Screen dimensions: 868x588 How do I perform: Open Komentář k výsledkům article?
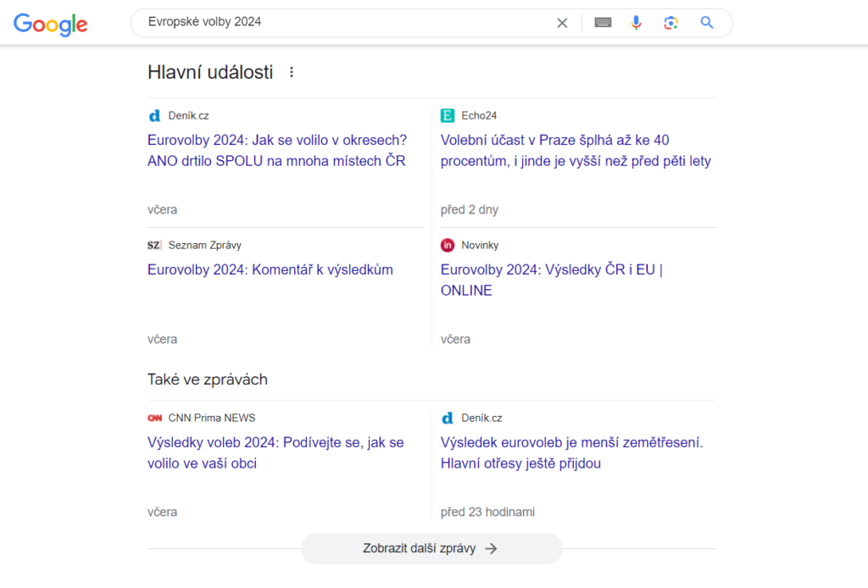pos(270,269)
